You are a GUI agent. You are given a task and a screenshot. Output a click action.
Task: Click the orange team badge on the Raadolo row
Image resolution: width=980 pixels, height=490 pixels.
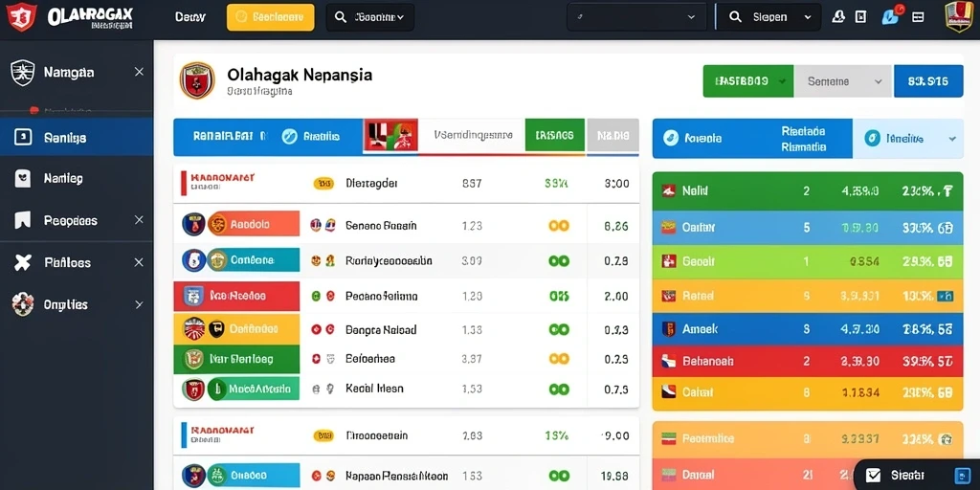click(x=217, y=224)
